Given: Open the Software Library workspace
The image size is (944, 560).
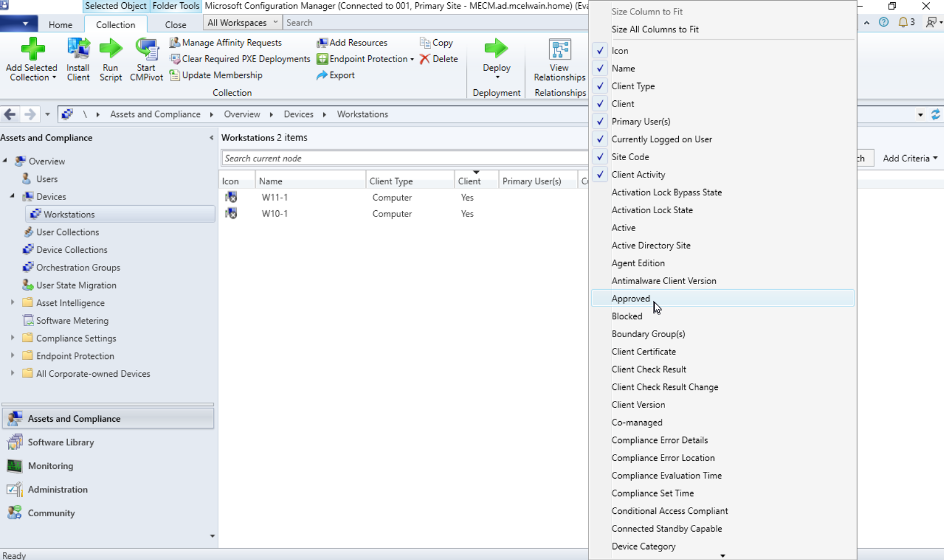Looking at the screenshot, I should pyautogui.click(x=61, y=442).
